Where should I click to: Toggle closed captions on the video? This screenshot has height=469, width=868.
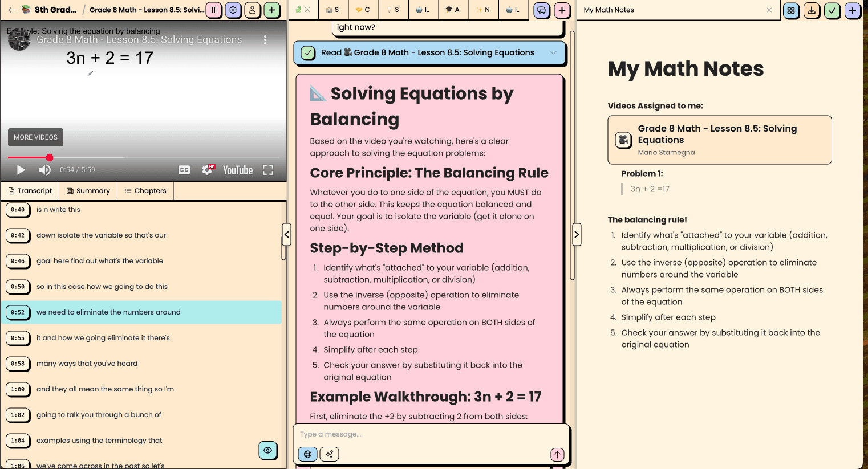[x=184, y=170]
